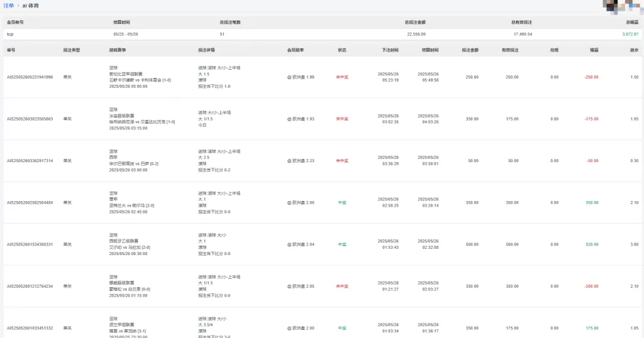Screen dimensions: 644x338
Task: Click the win/loss value -50.00
Action: tap(592, 161)
